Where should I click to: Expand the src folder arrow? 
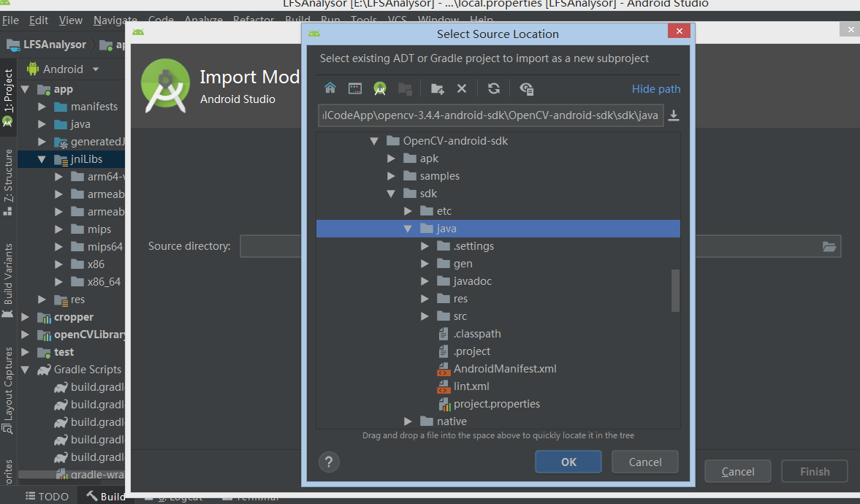(x=425, y=316)
